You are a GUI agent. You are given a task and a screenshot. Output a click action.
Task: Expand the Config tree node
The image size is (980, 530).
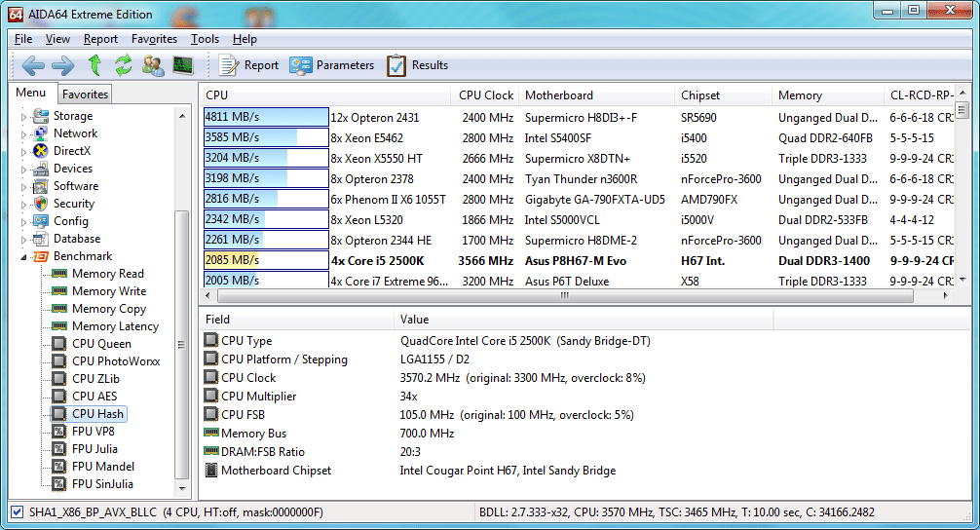click(x=23, y=221)
